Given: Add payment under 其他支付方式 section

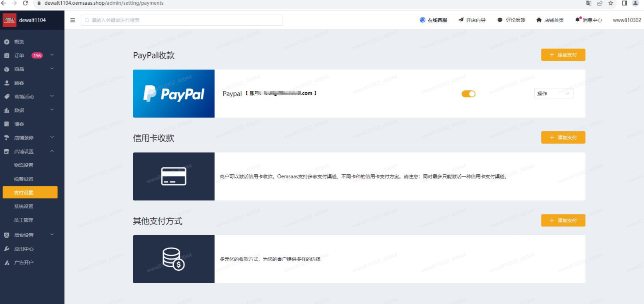Looking at the screenshot, I should (563, 220).
